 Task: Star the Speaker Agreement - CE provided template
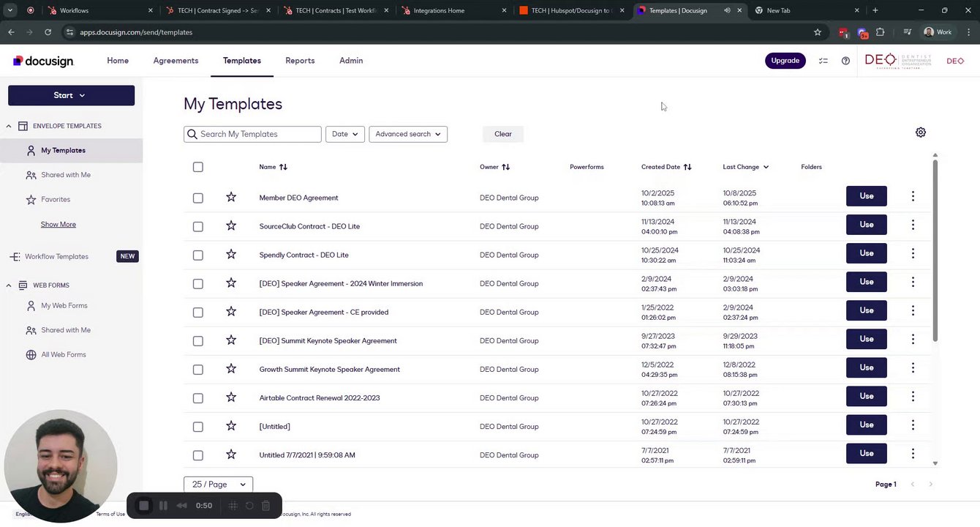(231, 311)
